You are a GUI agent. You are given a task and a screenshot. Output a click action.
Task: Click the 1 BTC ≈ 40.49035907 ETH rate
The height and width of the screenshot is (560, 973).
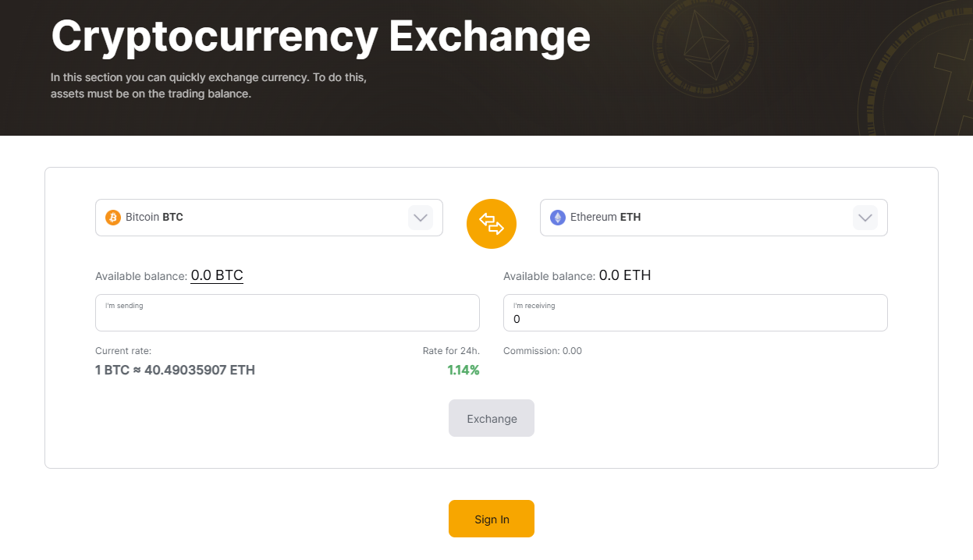pos(175,370)
